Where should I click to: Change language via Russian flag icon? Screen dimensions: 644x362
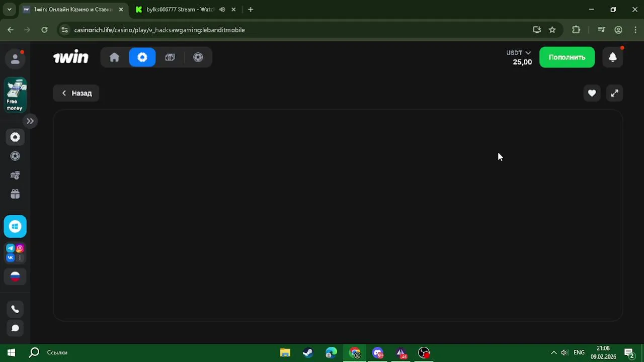point(15,277)
